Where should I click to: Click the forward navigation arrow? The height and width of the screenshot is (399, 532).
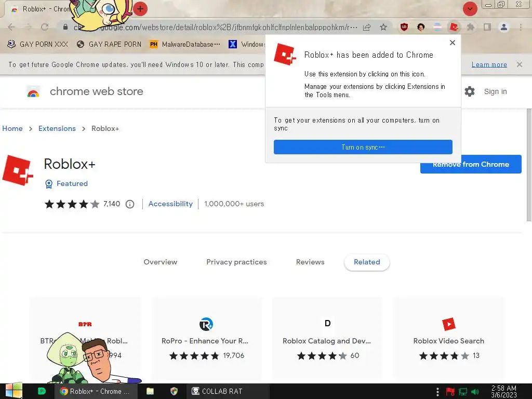pyautogui.click(x=28, y=27)
